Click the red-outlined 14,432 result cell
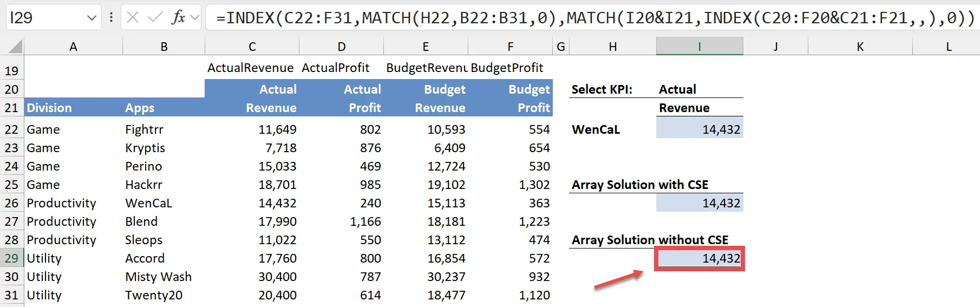The width and height of the screenshot is (980, 307). (x=699, y=258)
